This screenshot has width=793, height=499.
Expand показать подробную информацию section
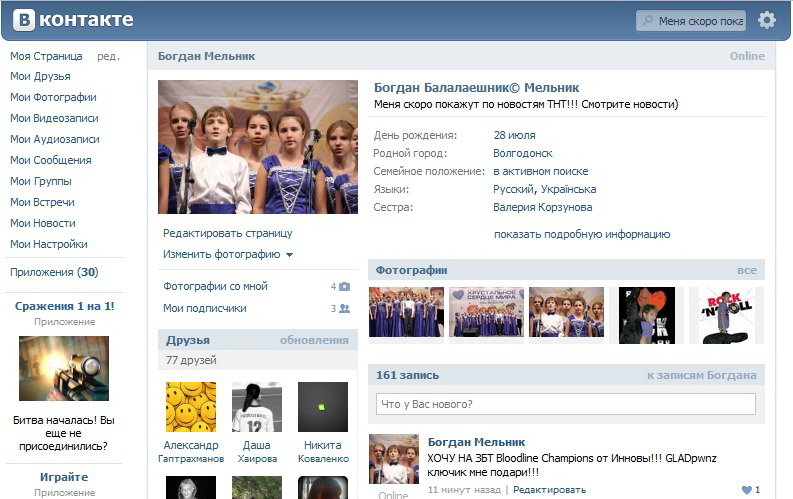click(581, 235)
